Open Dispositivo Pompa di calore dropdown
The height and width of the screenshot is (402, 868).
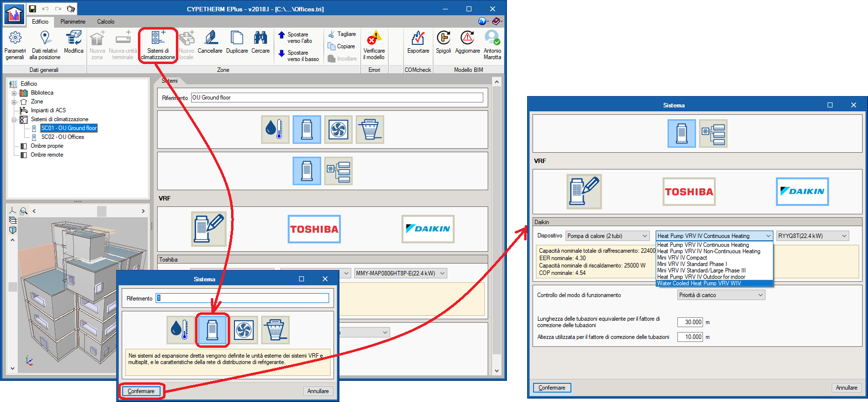[x=608, y=236]
